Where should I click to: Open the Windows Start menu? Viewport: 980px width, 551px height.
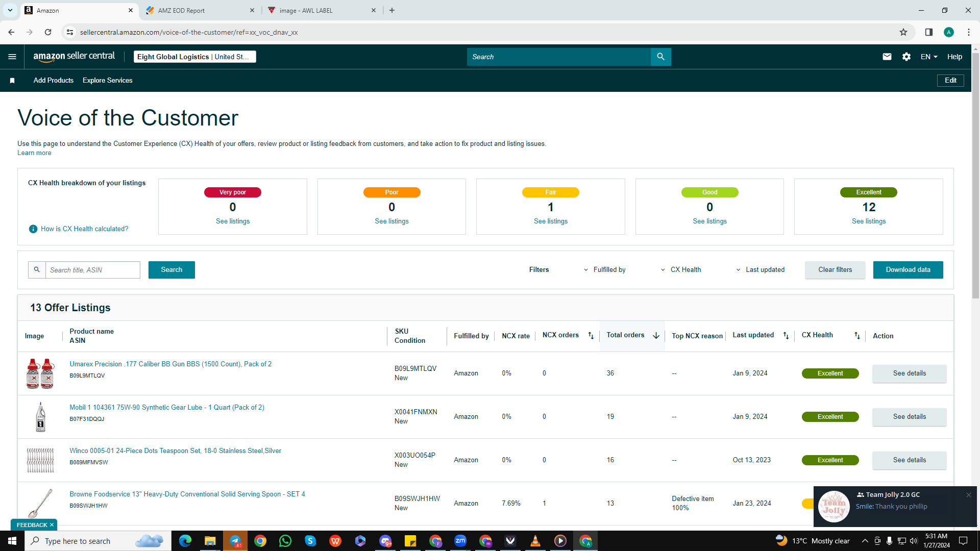pos(12,541)
